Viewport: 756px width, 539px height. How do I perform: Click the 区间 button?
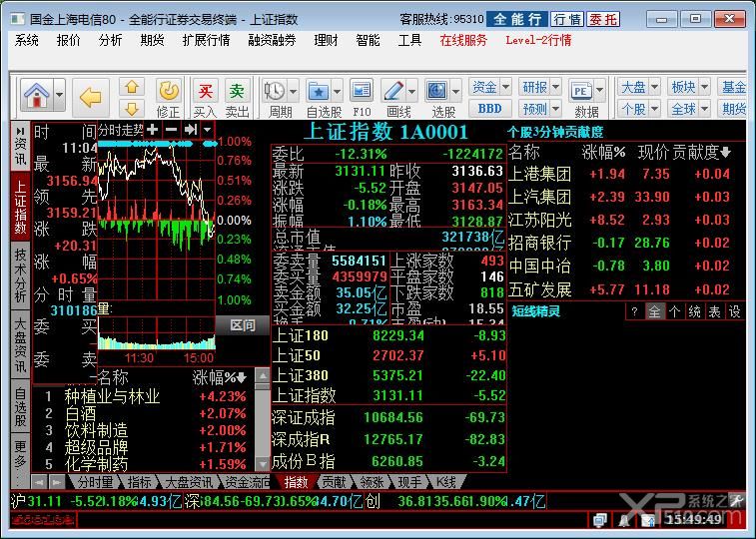242,325
